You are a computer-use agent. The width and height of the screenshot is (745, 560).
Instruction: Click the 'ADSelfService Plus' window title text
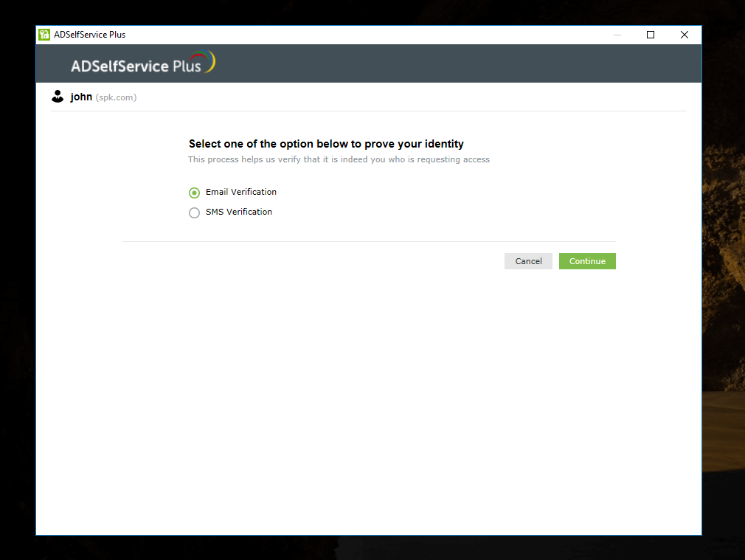89,35
